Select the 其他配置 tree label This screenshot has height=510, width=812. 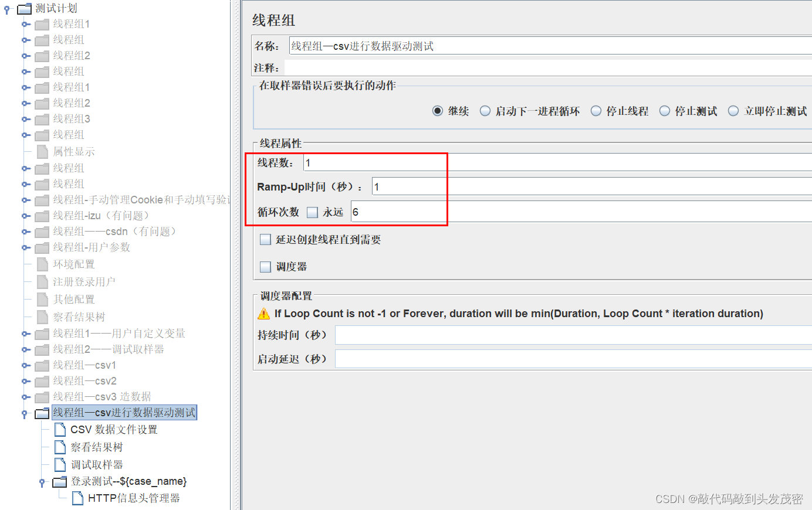[74, 300]
